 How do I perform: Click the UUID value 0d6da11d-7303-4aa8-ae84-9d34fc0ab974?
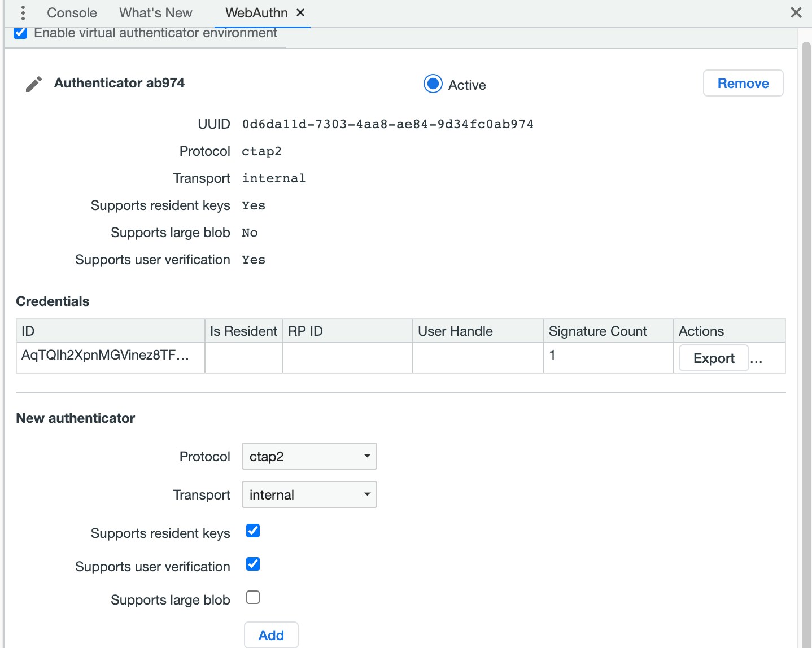click(388, 124)
